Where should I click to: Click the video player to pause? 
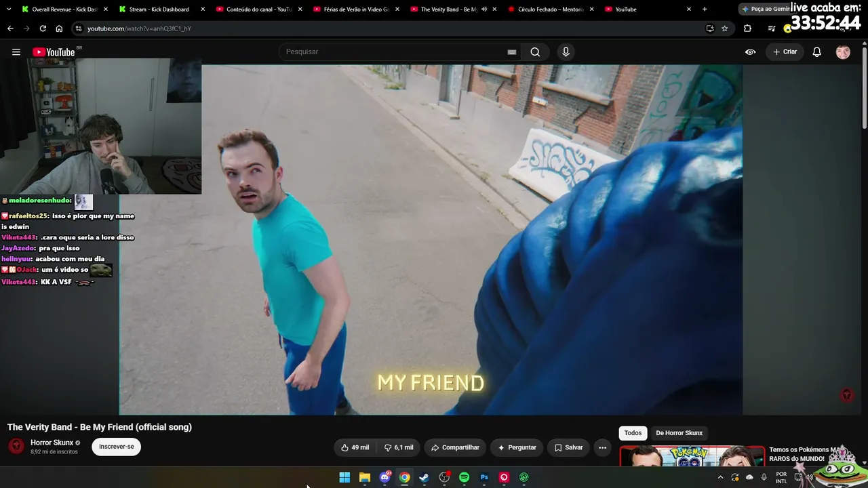click(431, 239)
